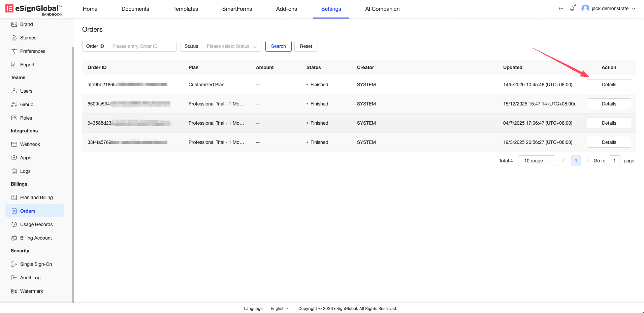Go to previous page arrow
The width and height of the screenshot is (644, 313).
[x=563, y=161]
